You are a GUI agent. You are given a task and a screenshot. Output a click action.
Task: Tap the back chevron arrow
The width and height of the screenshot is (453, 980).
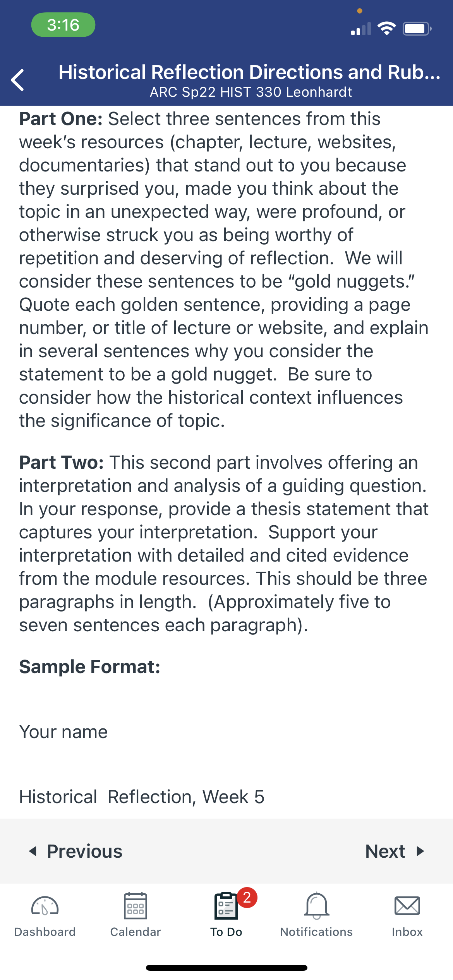(17, 80)
